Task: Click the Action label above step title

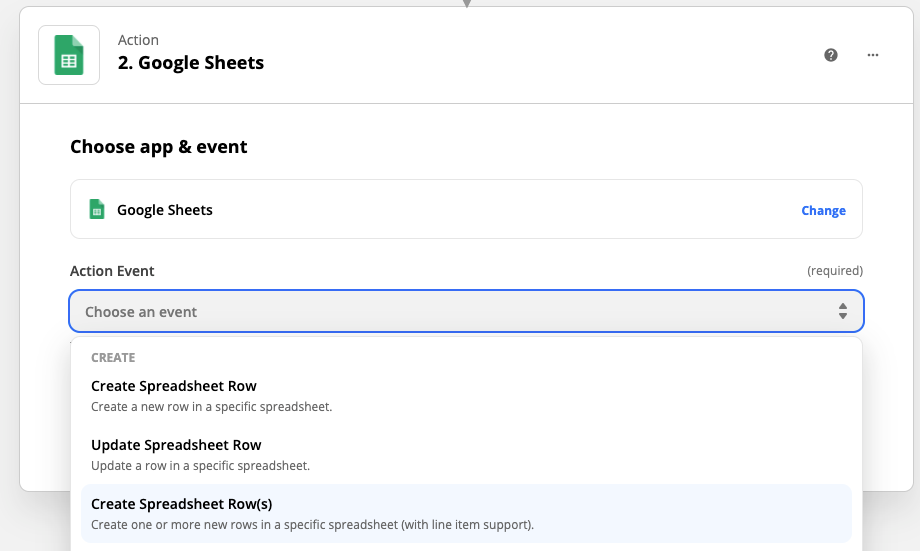Action: click(138, 40)
